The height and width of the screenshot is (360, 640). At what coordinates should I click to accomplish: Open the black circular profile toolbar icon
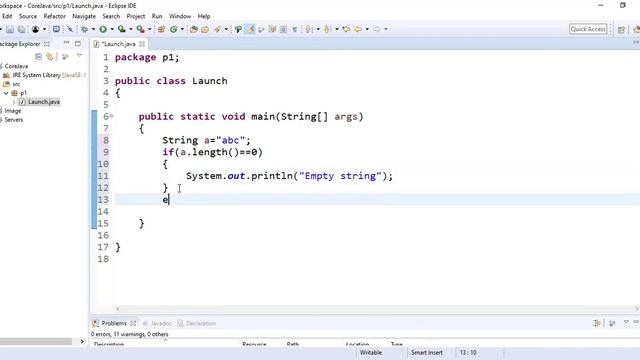point(36,29)
